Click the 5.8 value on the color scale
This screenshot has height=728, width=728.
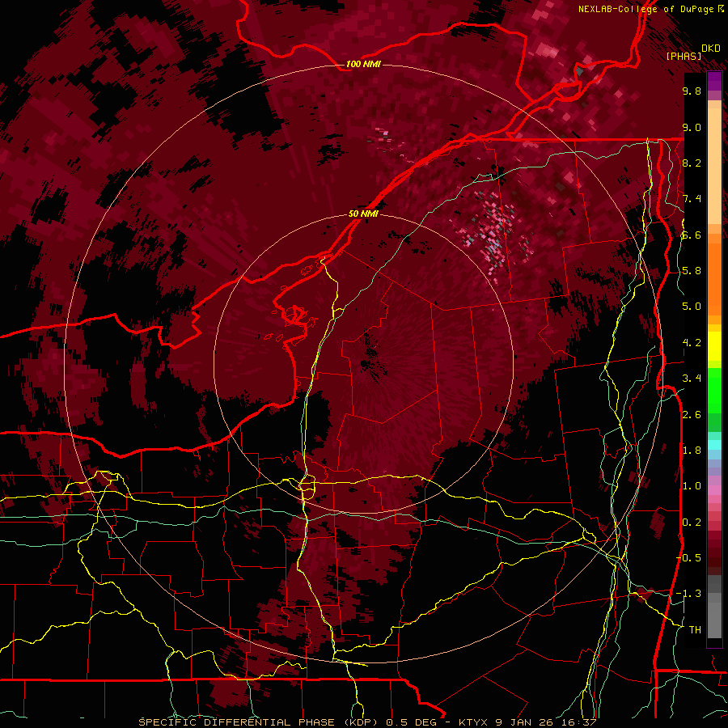(692, 271)
